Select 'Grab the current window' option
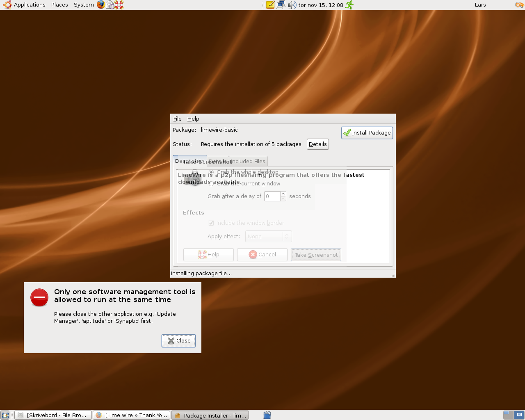525x420 pixels. (x=244, y=184)
